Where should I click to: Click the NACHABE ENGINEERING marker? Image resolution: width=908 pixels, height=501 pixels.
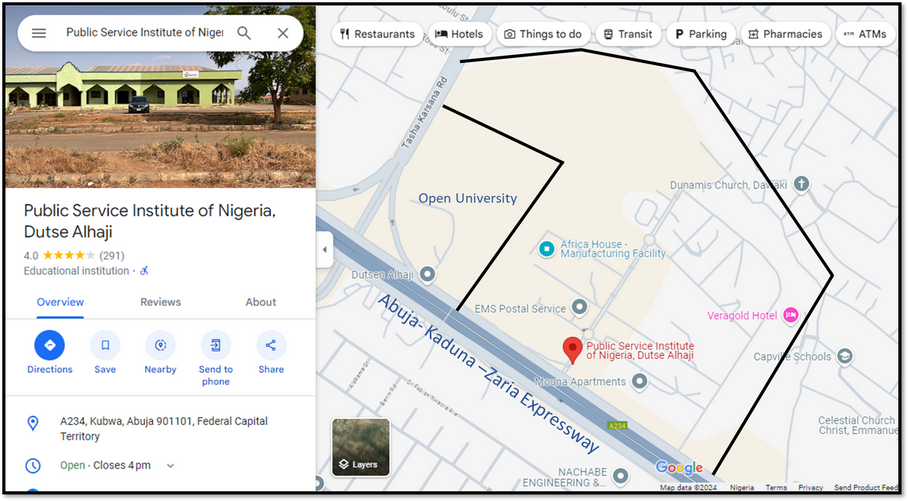[620, 476]
